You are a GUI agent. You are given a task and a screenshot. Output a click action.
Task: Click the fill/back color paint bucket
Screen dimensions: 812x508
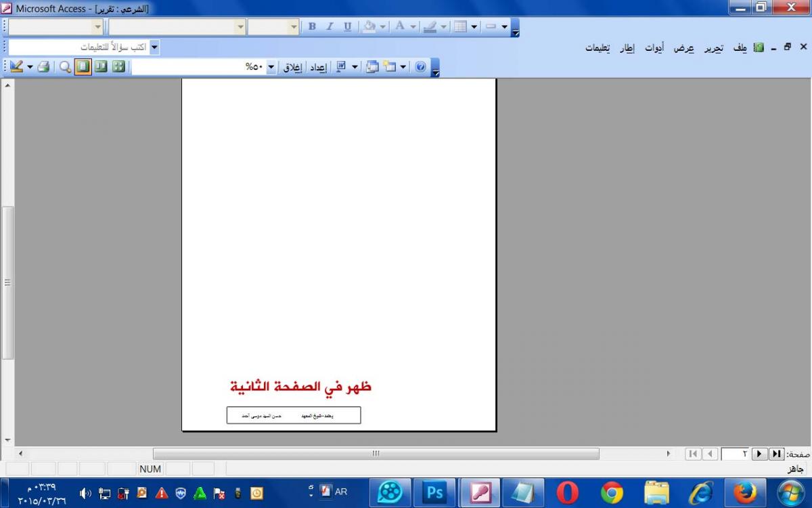pos(369,26)
